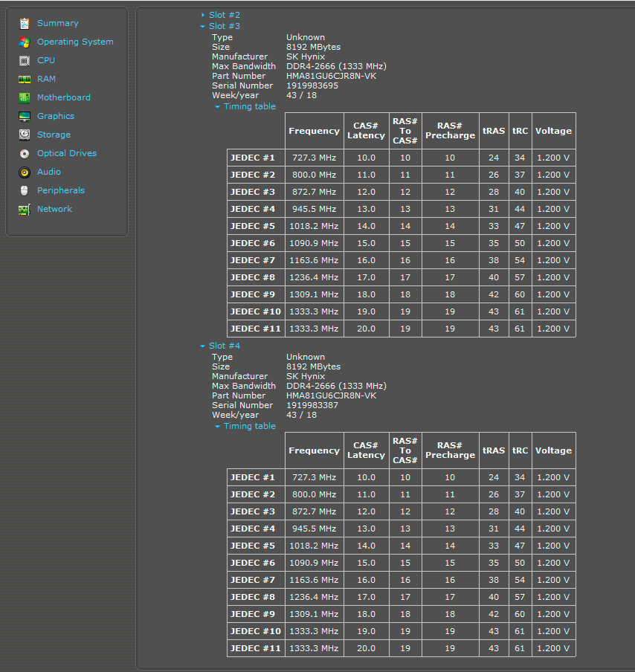The image size is (635, 672).
Task: Collapse the Slot #3 memory entry
Action: (x=224, y=26)
